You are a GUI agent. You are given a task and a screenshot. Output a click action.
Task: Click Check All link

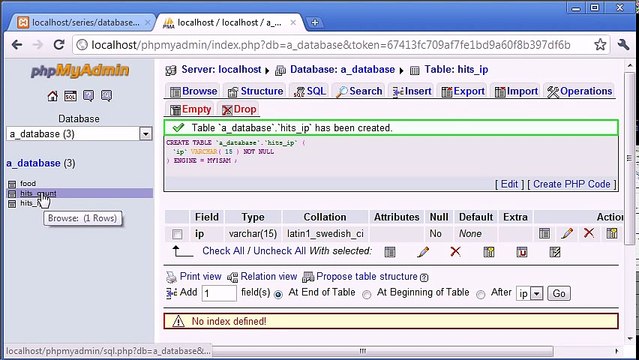[x=223, y=251]
